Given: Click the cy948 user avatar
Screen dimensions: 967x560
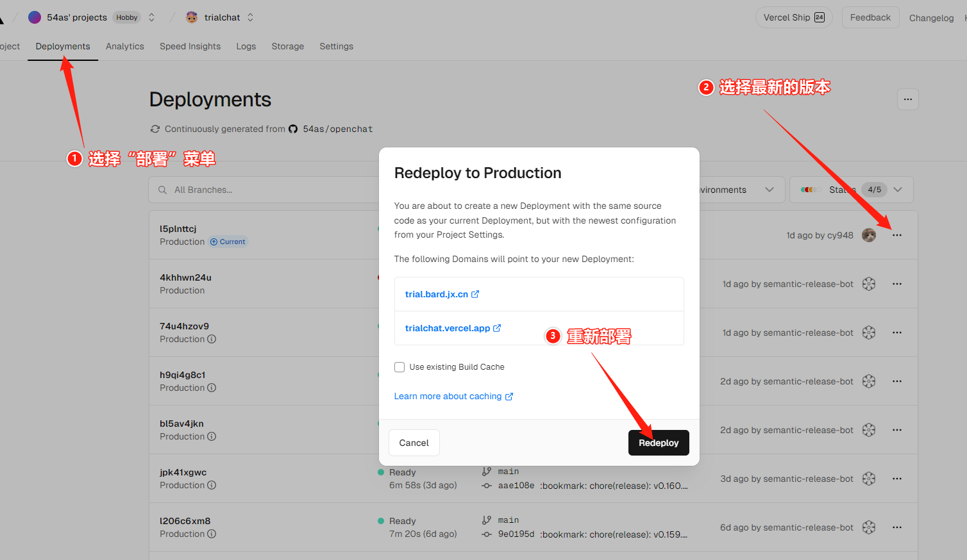Looking at the screenshot, I should click(869, 235).
